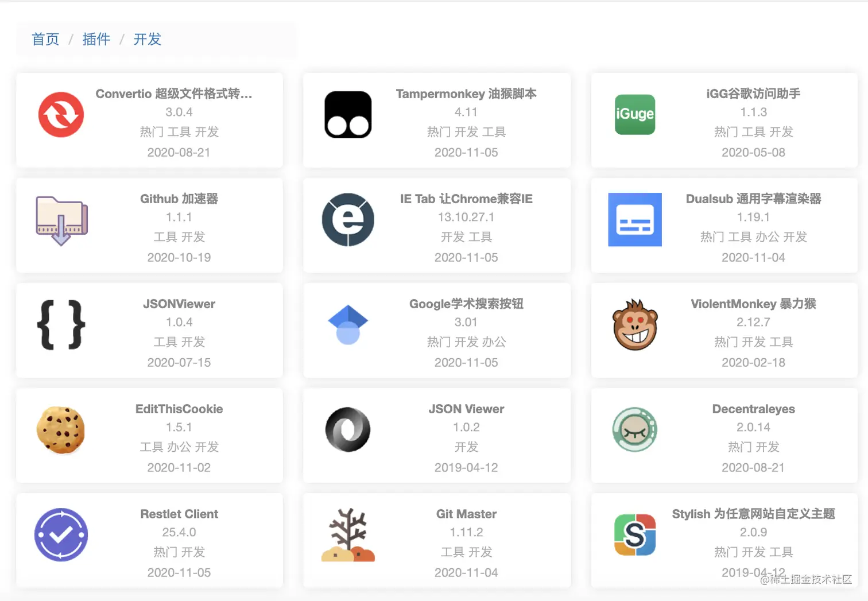This screenshot has width=868, height=601.
Task: Click Convertio date 2020-08-21
Action: (179, 152)
